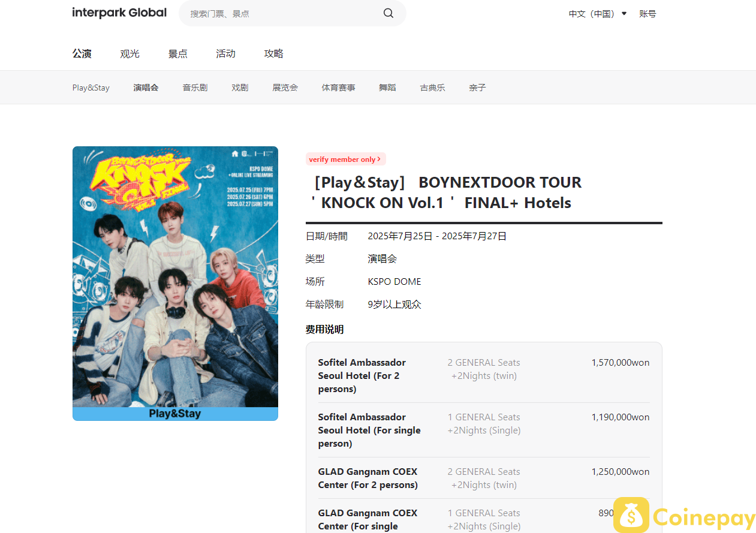This screenshot has width=756, height=533.
Task: Select the 公演 main menu item
Action: coord(82,53)
